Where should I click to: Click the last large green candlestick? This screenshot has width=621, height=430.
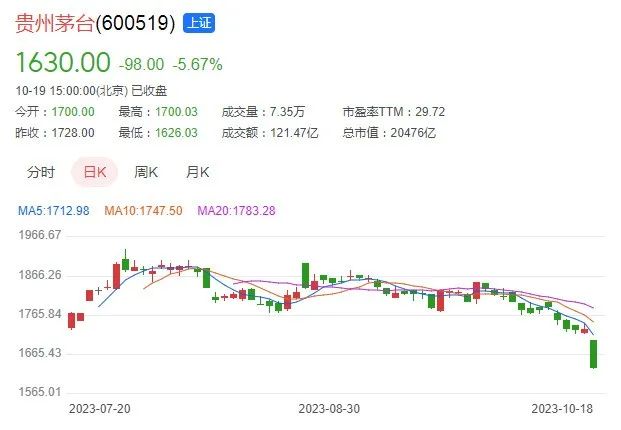[593, 354]
